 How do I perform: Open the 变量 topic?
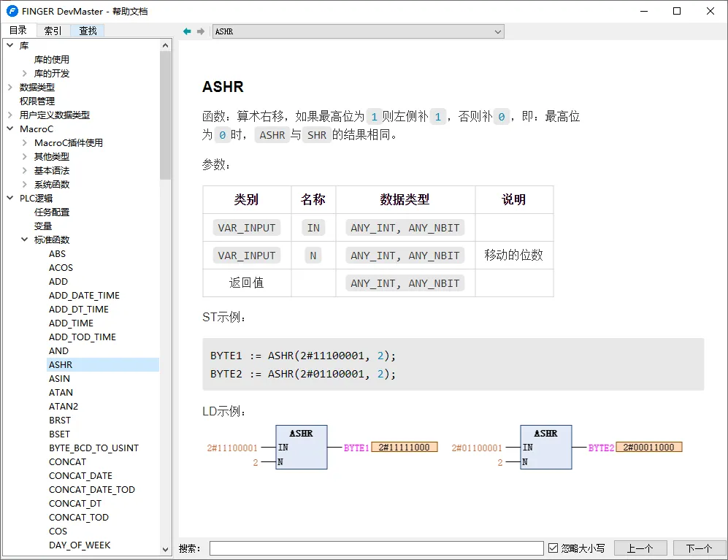click(42, 226)
